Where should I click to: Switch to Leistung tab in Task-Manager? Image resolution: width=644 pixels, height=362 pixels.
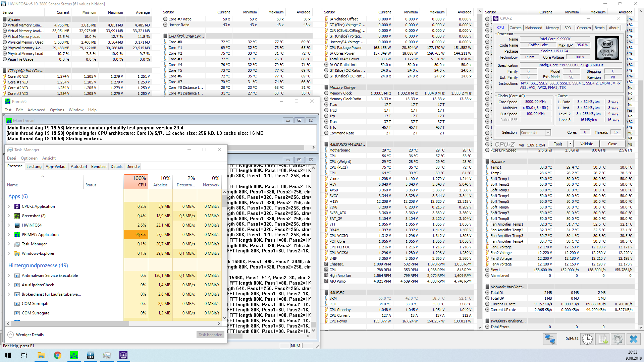pyautogui.click(x=34, y=167)
